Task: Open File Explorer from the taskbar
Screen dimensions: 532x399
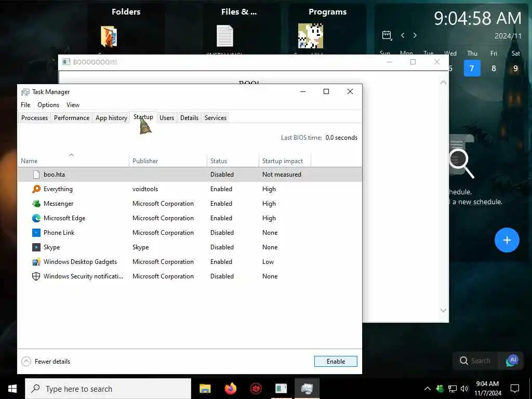Action: 205,389
